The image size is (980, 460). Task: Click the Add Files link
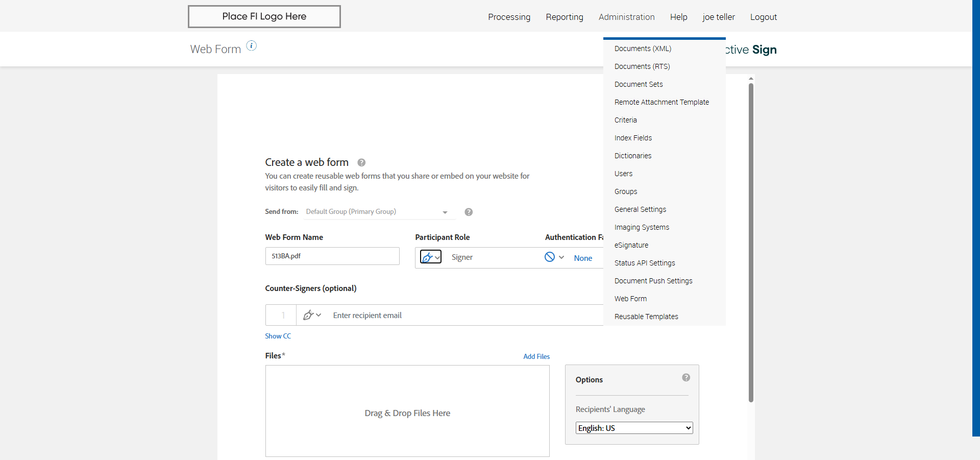coord(536,356)
